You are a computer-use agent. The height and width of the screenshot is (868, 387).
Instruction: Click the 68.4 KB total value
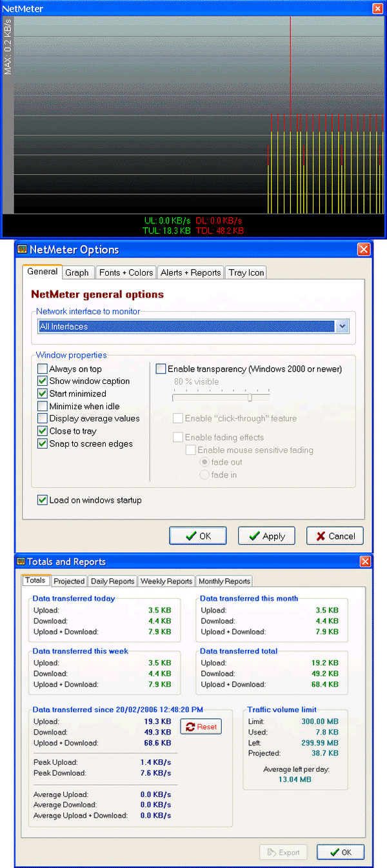(x=324, y=684)
